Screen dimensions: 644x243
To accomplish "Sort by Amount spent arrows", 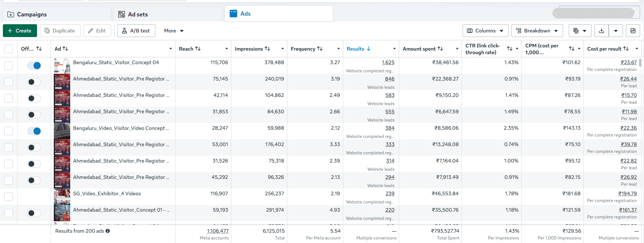I will coord(440,48).
